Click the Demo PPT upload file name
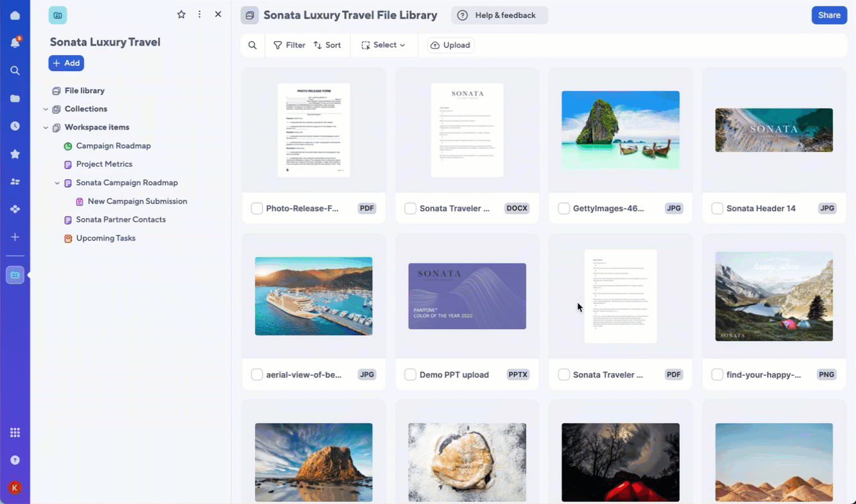 pos(454,374)
